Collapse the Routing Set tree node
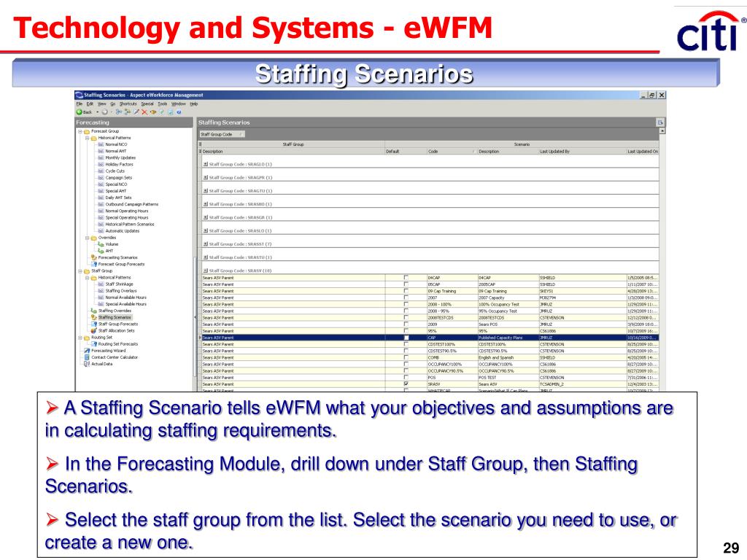Viewport: 747px width, 560px height. click(x=80, y=338)
